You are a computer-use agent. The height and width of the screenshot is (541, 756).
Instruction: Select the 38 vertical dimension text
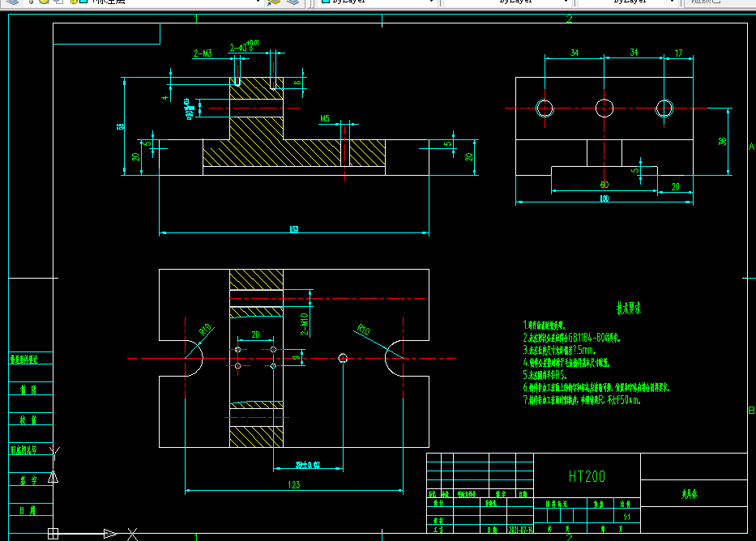pyautogui.click(x=722, y=141)
